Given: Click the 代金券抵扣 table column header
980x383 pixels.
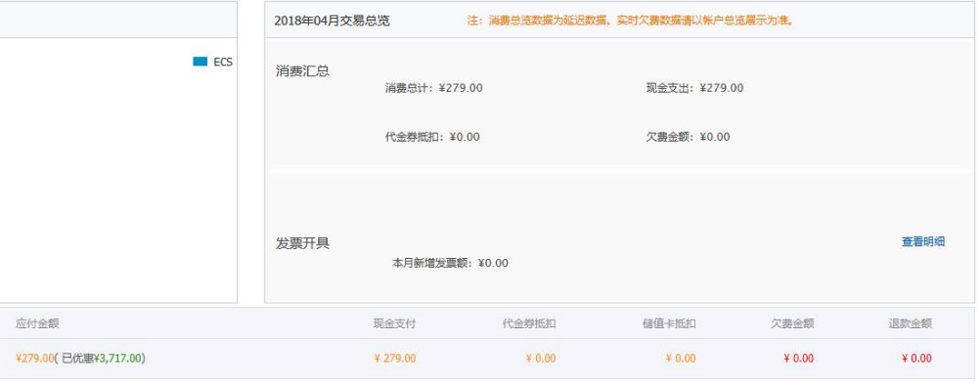Looking at the screenshot, I should (x=529, y=323).
